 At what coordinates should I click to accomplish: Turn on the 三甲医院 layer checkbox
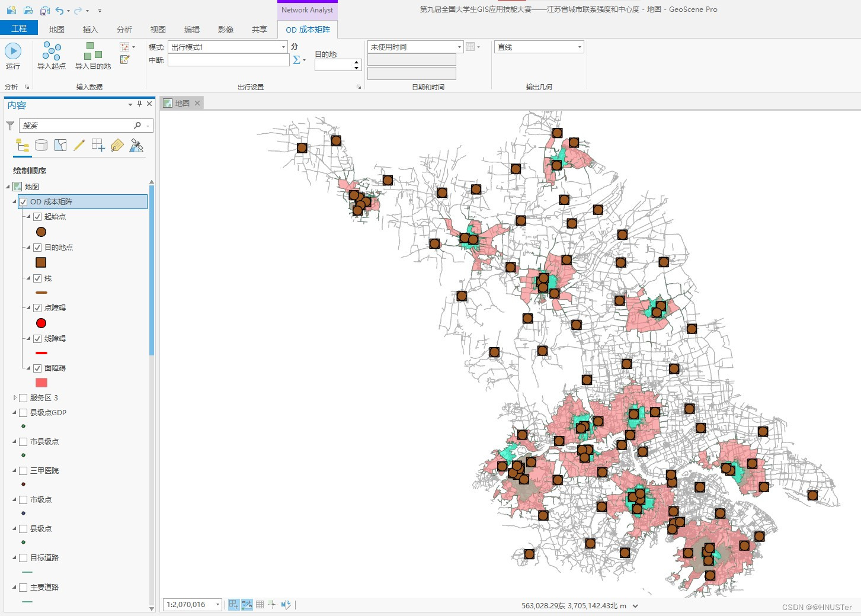coord(23,471)
